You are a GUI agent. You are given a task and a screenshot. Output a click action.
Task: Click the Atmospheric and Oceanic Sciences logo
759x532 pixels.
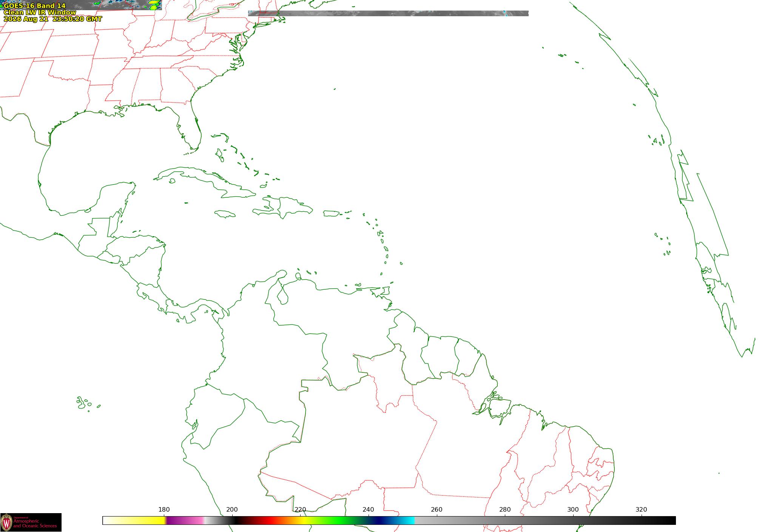pos(31,522)
